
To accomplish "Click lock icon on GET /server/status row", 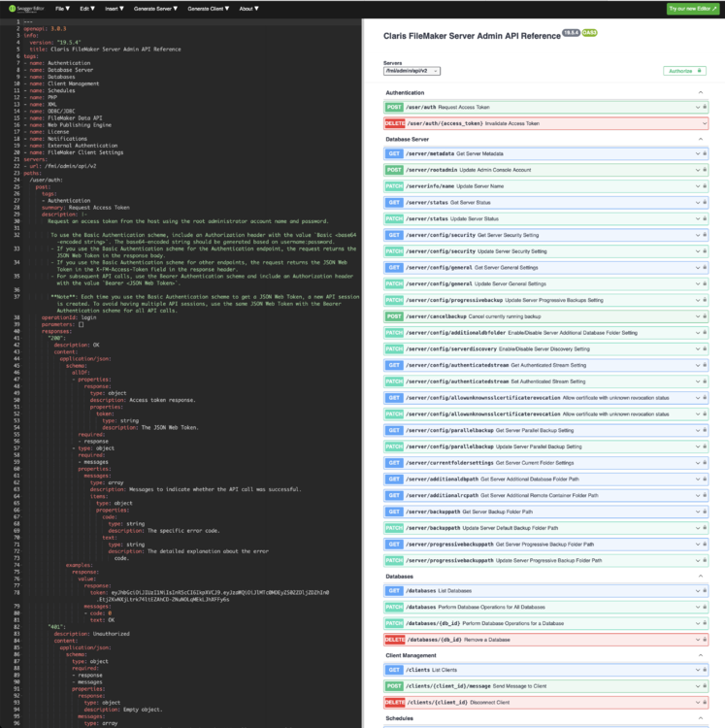I will point(705,202).
